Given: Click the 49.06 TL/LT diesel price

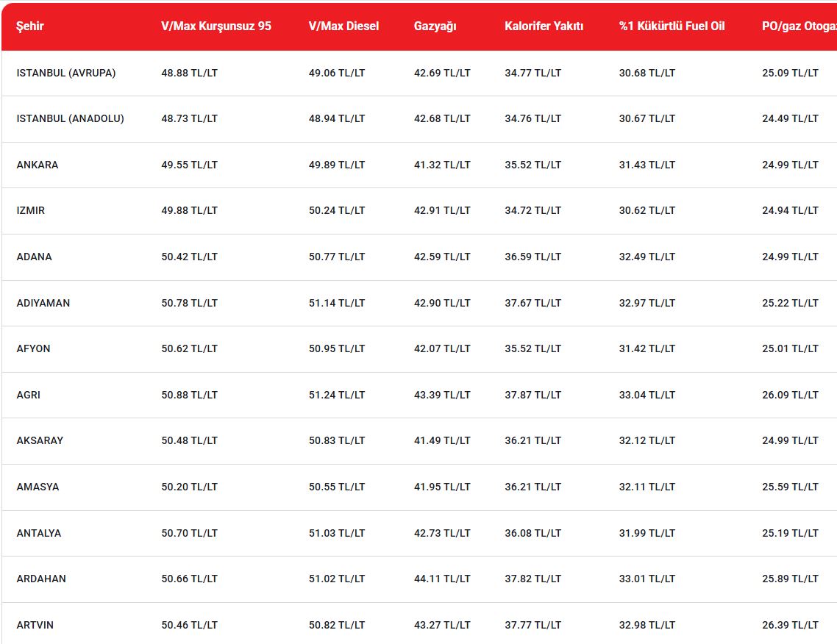Looking at the screenshot, I should 337,73.
